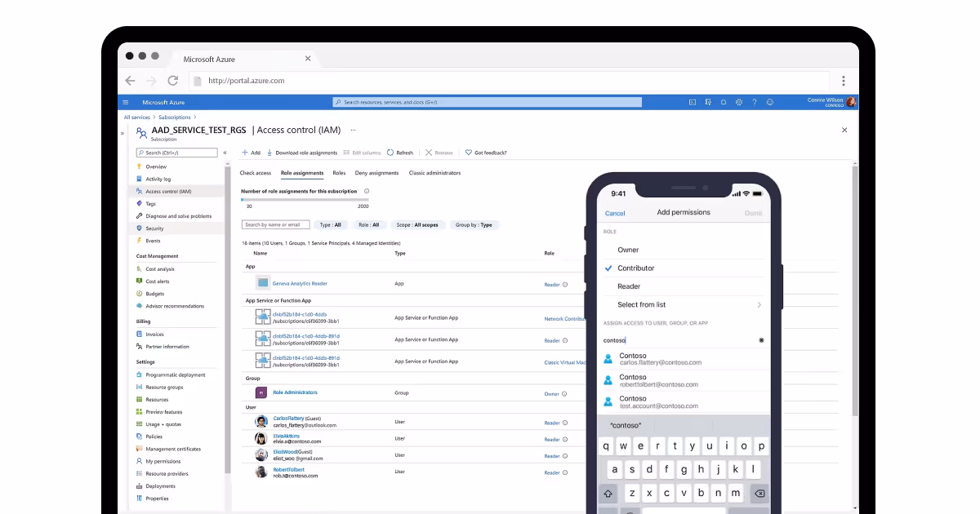Clear the contoso search field on the phone
980x514 pixels.
click(761, 339)
